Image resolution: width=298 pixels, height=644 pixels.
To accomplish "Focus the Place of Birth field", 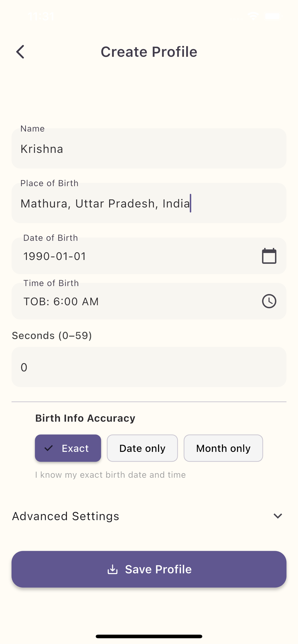I will pos(149,203).
